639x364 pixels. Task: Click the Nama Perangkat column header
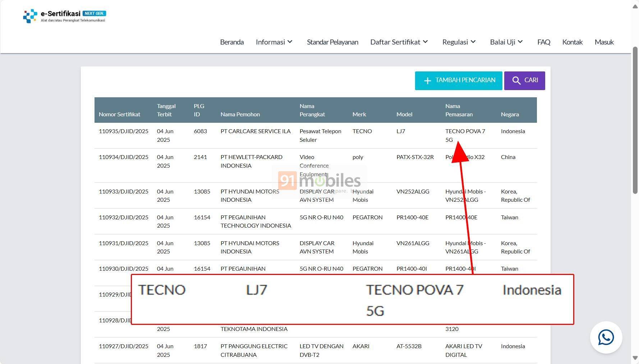coord(312,110)
